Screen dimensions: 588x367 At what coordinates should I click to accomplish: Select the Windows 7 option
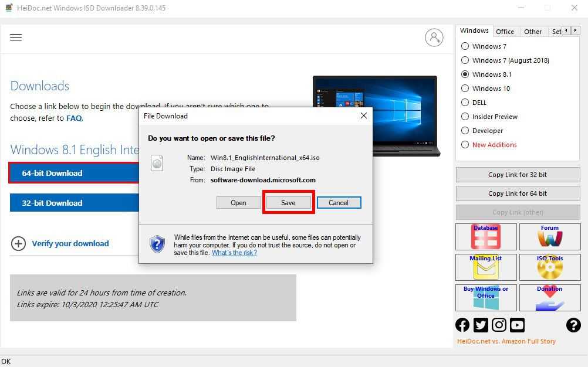(464, 46)
